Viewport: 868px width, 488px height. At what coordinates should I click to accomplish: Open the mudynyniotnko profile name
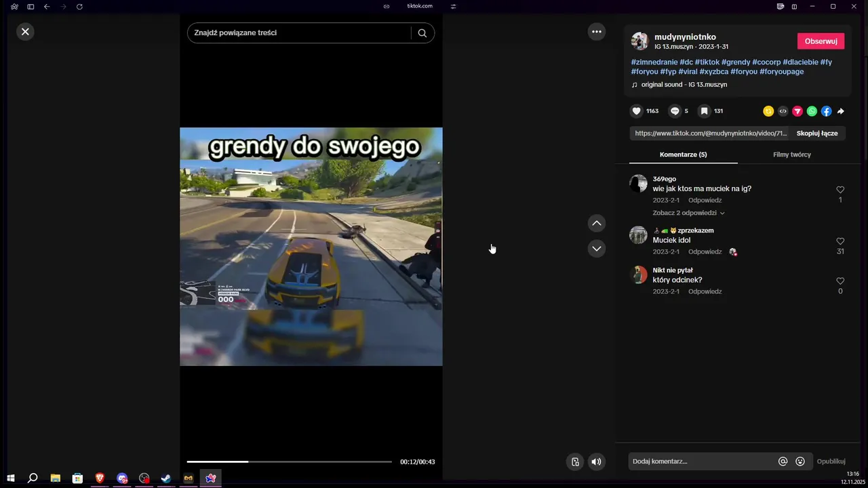(x=685, y=37)
